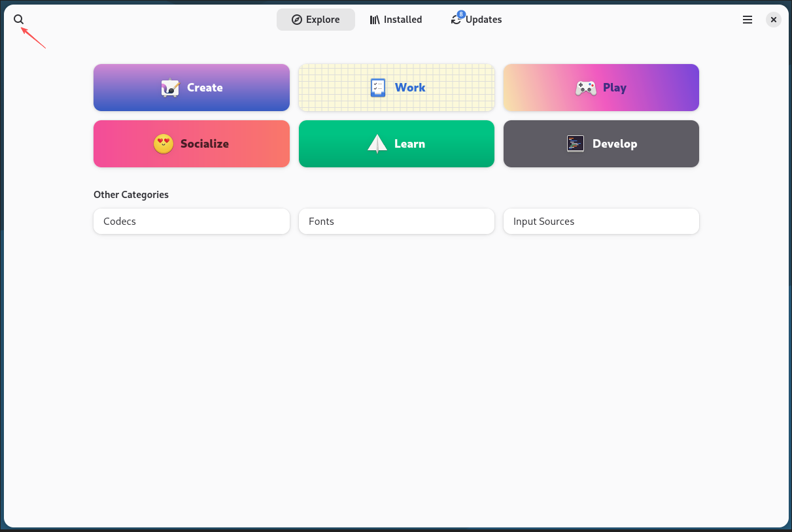Click the compass icon on Explore
The image size is (792, 532).
(x=297, y=20)
